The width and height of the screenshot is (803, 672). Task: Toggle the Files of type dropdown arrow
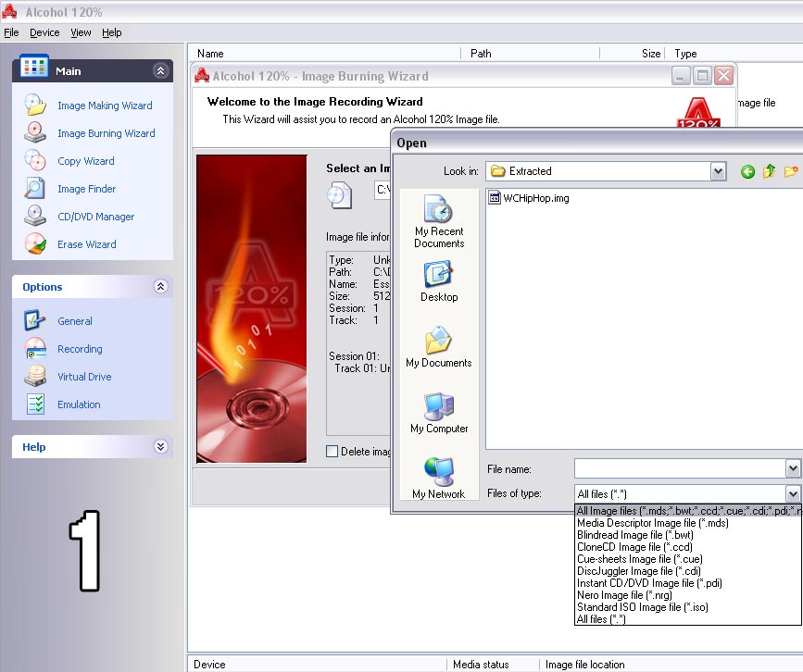(x=793, y=494)
